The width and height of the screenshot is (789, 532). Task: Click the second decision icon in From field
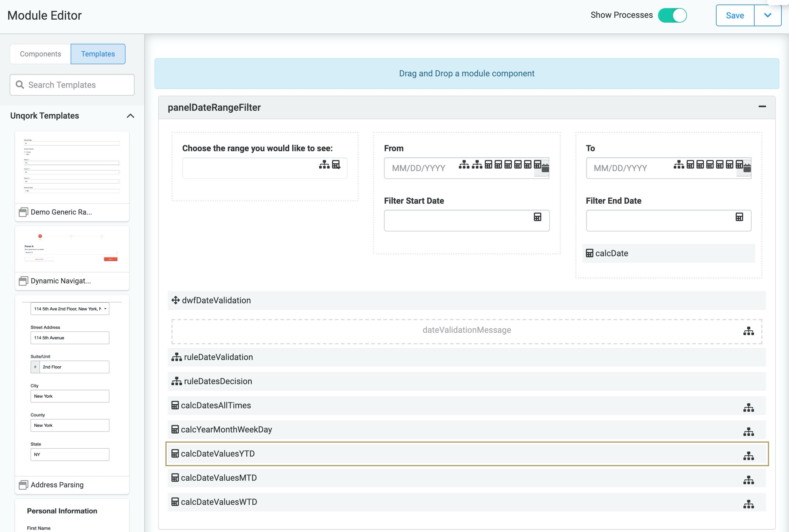[x=477, y=164]
